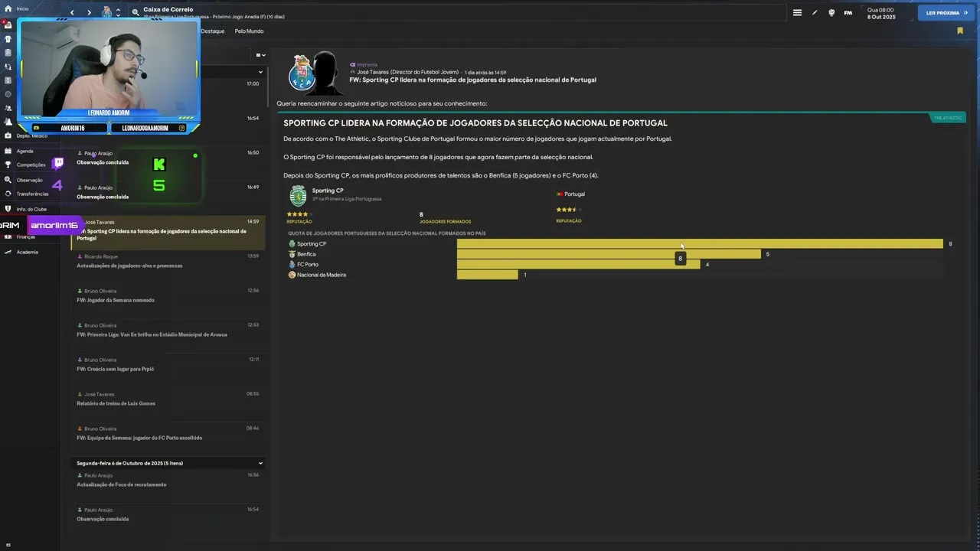This screenshot has height=551, width=980.
Task: Open the Info. do Clube shield icon
Action: [x=8, y=209]
